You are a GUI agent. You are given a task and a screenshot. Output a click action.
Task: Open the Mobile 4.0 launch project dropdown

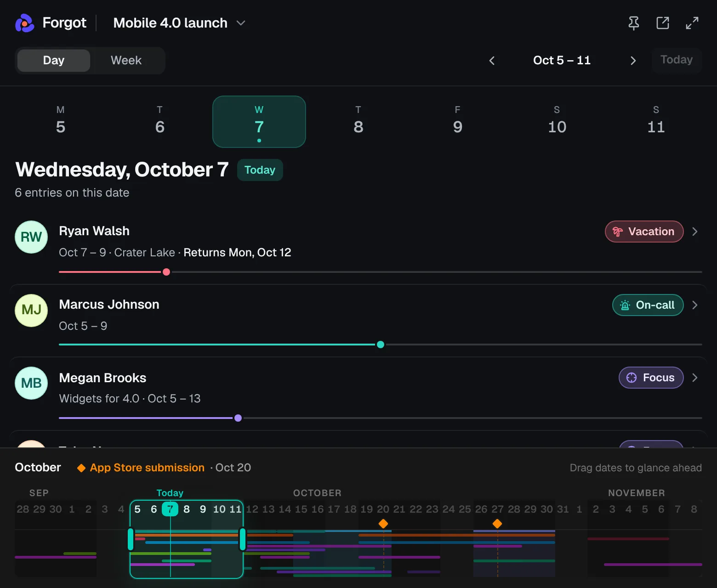pyautogui.click(x=179, y=23)
